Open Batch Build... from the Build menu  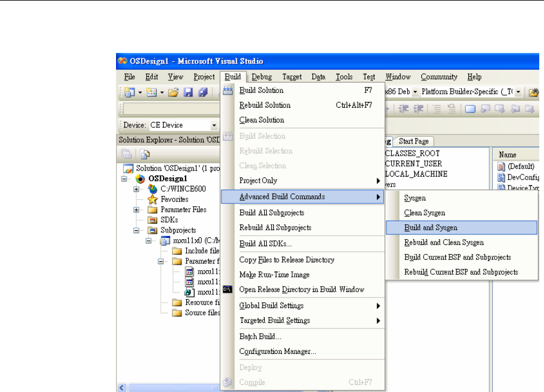click(x=302, y=337)
